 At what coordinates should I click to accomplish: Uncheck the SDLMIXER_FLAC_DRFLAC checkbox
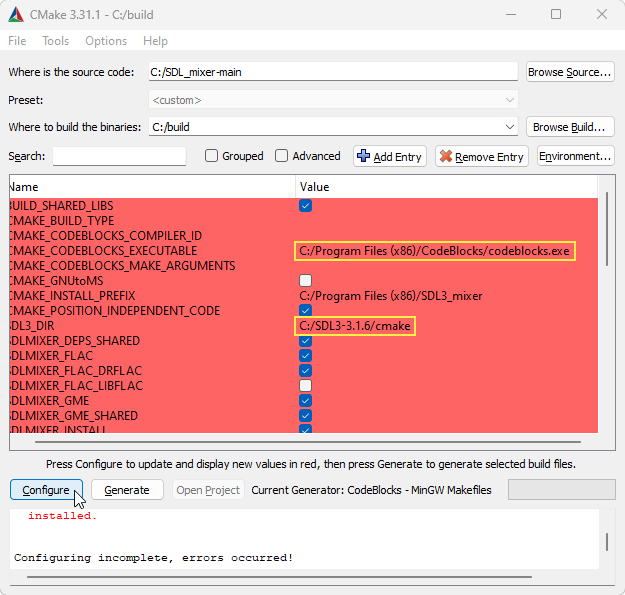[305, 371]
